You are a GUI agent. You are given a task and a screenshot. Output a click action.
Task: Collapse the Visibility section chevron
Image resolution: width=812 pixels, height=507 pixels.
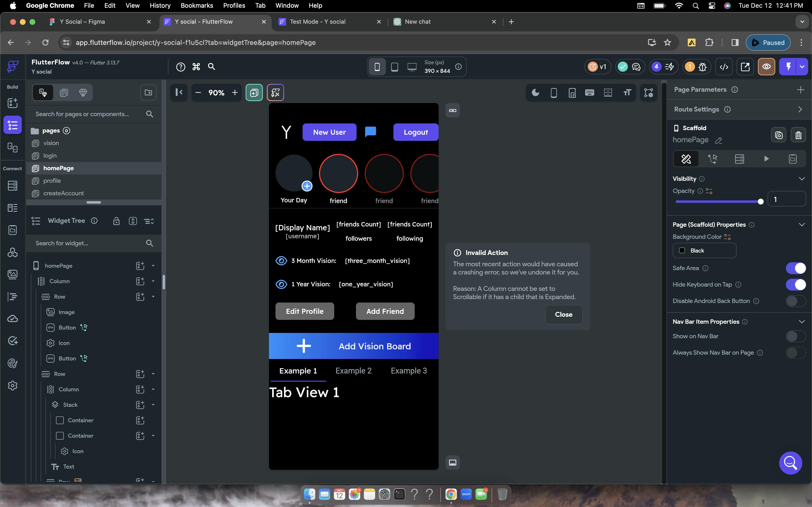(802, 179)
